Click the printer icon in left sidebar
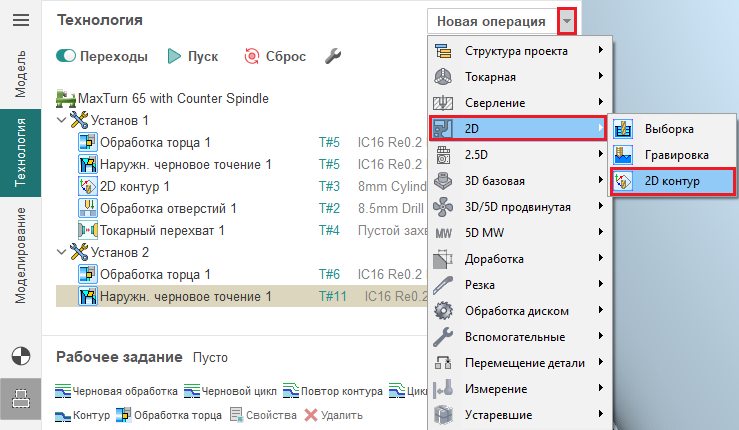739x430 pixels. tap(20, 398)
